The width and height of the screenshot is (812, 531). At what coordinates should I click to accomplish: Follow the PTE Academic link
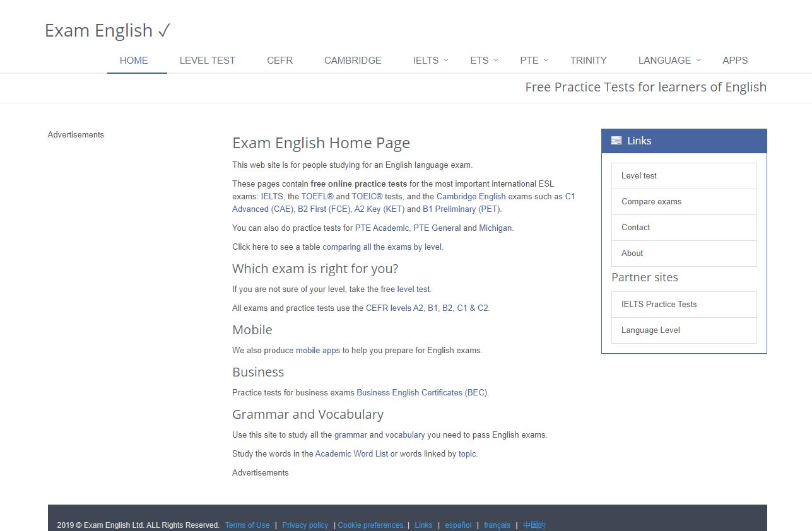[x=382, y=228]
